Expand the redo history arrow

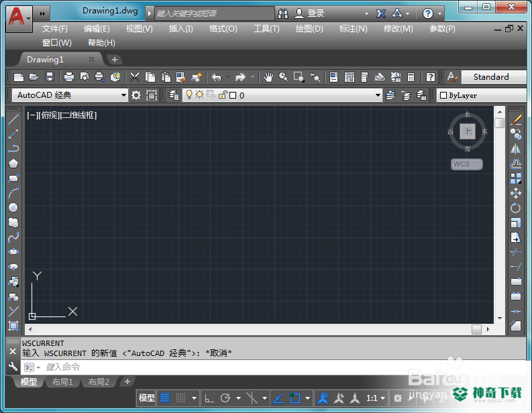(252, 77)
